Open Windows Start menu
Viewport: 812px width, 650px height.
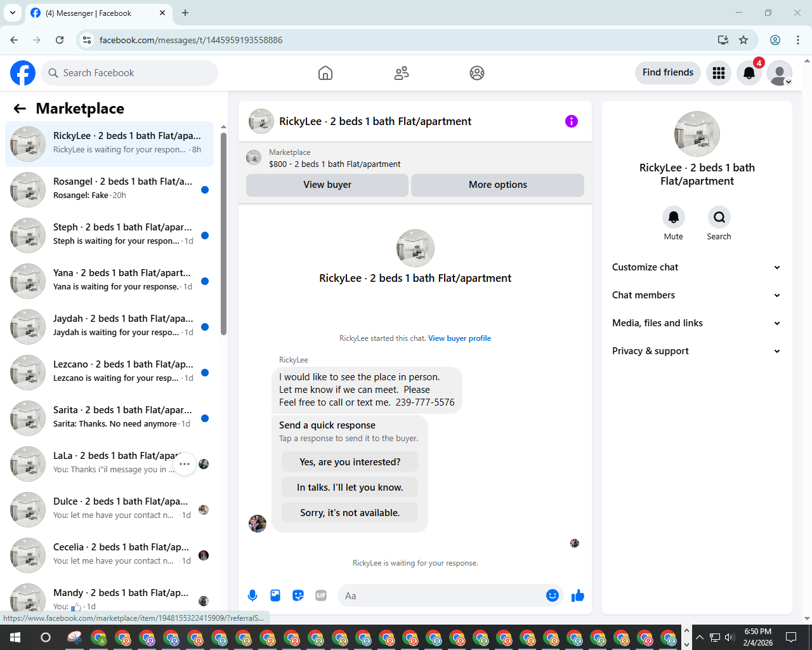click(15, 637)
